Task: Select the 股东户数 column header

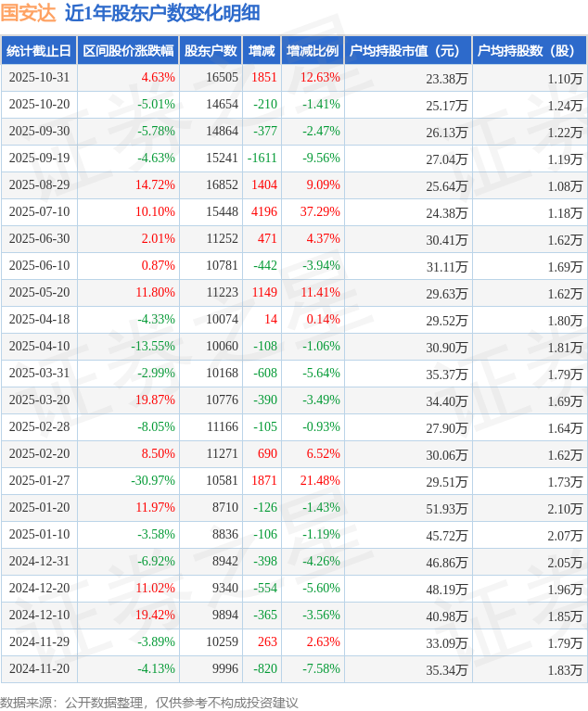Action: [211, 51]
